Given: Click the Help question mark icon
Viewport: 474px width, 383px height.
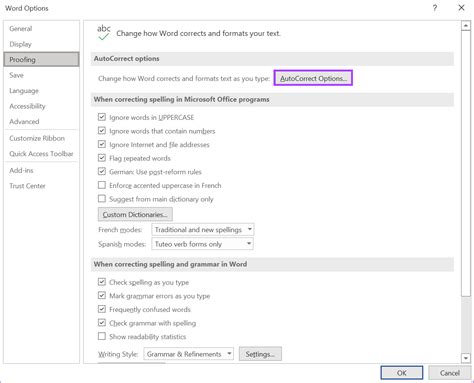Looking at the screenshot, I should click(435, 8).
